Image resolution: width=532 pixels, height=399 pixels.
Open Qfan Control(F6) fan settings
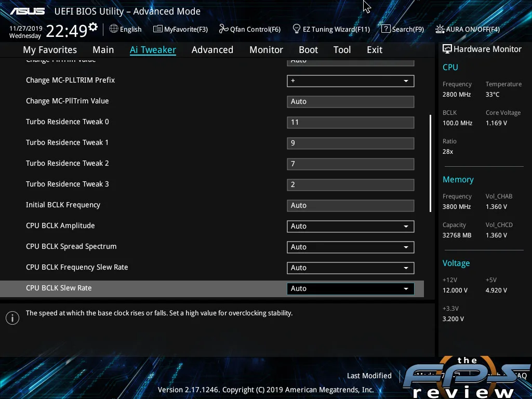pyautogui.click(x=249, y=29)
